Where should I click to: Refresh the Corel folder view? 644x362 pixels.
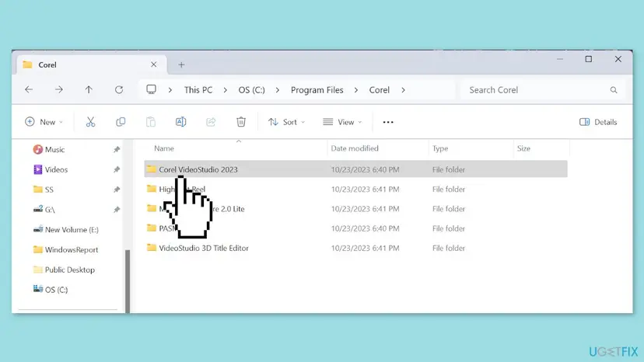(x=119, y=89)
